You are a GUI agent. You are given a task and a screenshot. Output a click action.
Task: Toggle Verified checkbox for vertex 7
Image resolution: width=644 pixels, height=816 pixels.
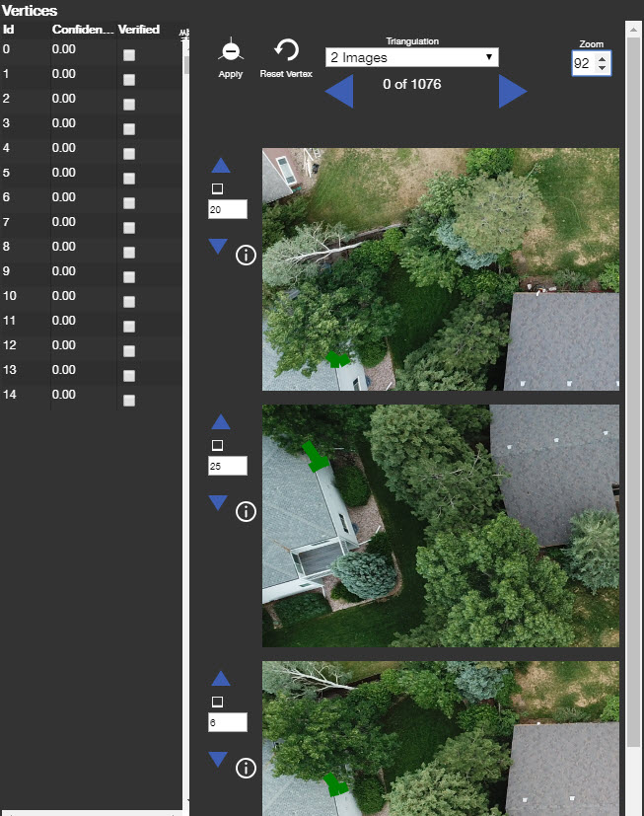pos(129,228)
